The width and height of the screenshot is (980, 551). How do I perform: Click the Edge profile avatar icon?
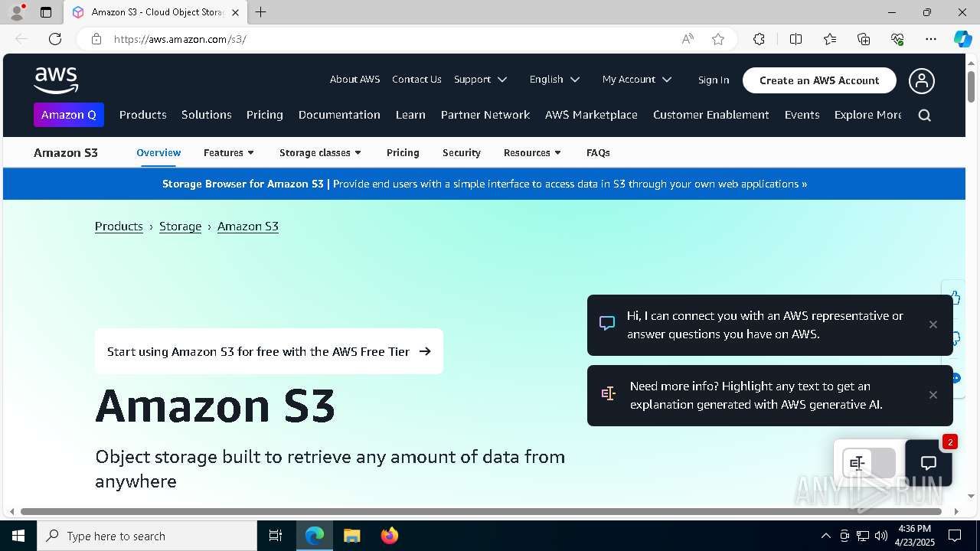pyautogui.click(x=16, y=12)
